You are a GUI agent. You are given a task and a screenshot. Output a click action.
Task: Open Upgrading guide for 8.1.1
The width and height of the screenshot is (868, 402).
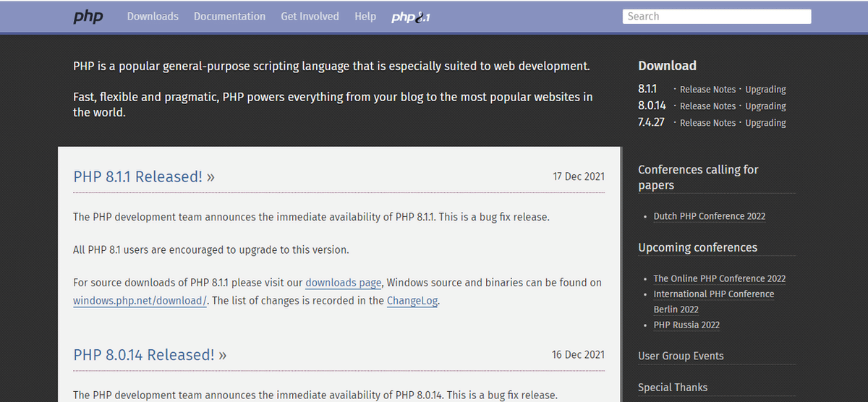point(765,90)
